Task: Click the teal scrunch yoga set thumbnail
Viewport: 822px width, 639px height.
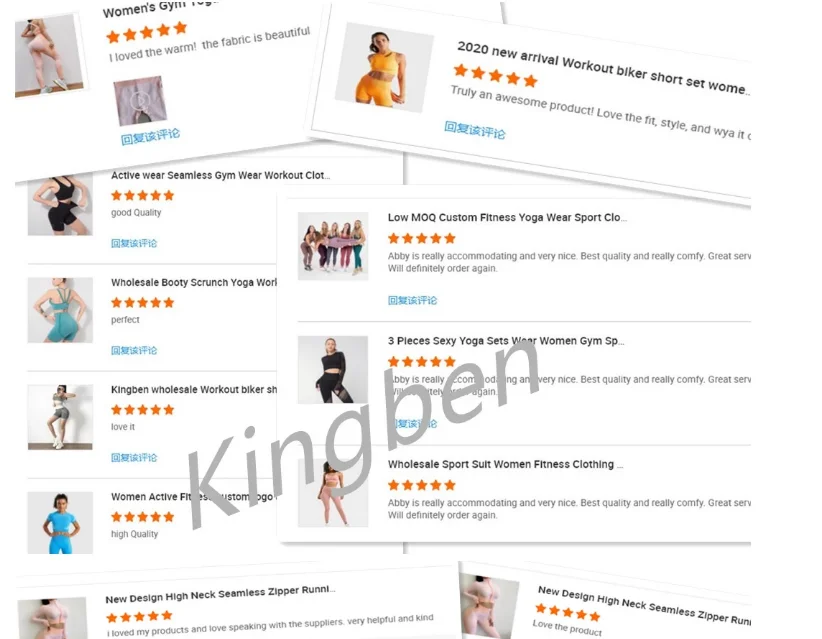Action: 60,310
